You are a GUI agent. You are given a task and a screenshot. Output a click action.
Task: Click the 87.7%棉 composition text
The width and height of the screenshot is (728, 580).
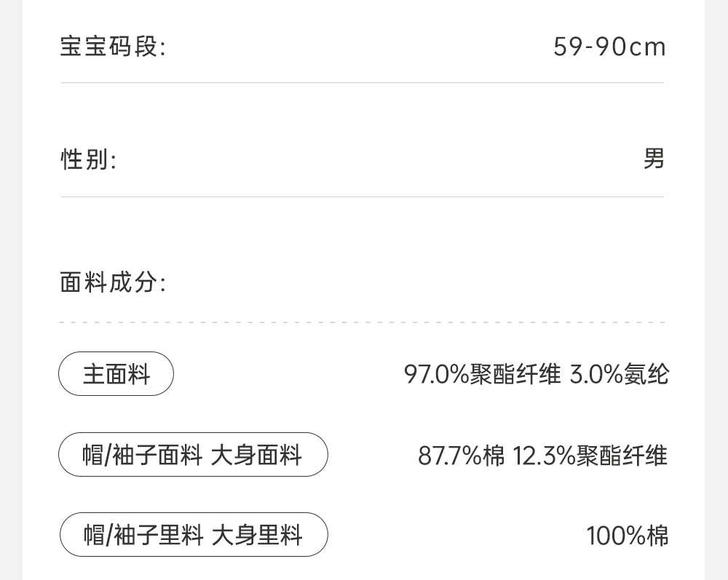pyautogui.click(x=461, y=456)
